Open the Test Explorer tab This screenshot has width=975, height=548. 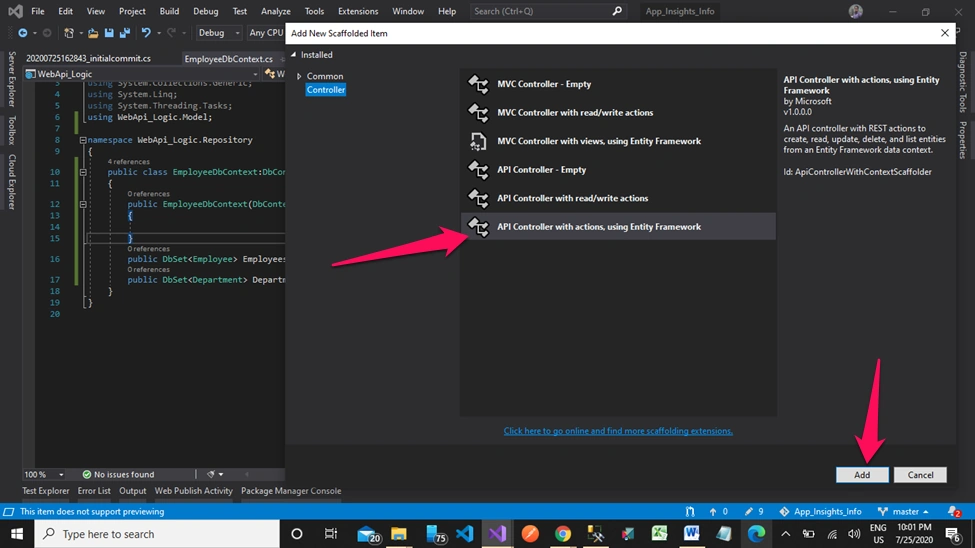[45, 491]
